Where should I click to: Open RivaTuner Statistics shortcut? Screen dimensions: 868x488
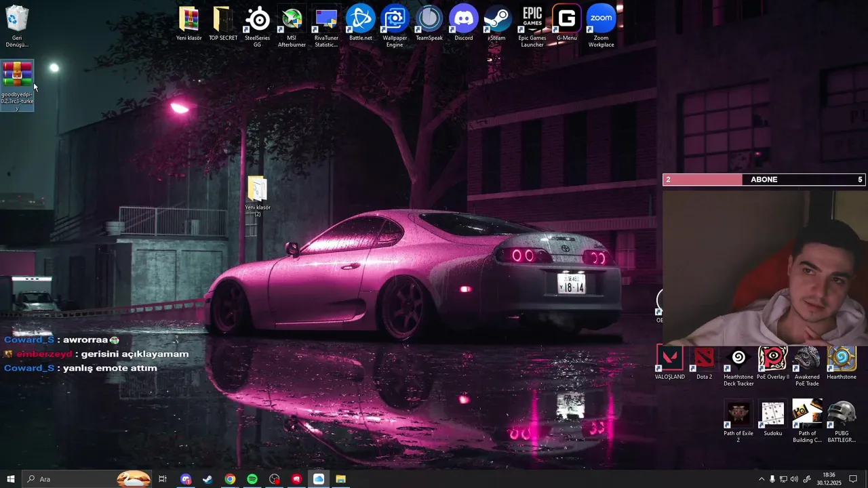pyautogui.click(x=326, y=26)
